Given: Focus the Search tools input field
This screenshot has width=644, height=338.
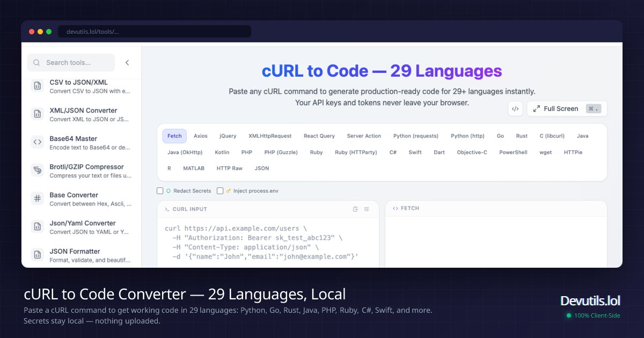Looking at the screenshot, I should pyautogui.click(x=71, y=63).
